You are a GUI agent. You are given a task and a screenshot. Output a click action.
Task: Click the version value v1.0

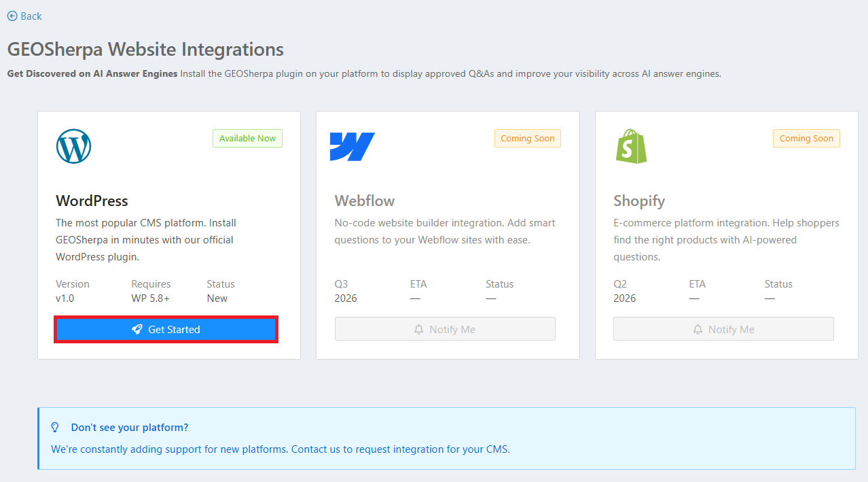pyautogui.click(x=65, y=298)
